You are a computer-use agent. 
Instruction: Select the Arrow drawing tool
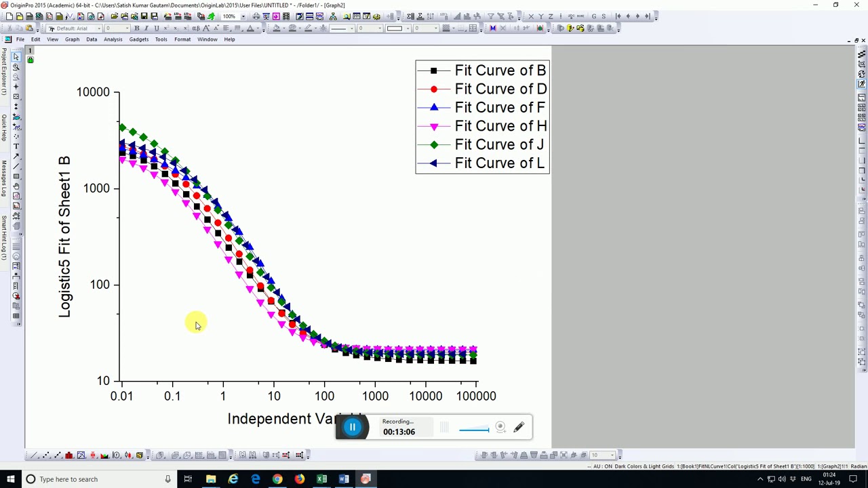point(16,157)
